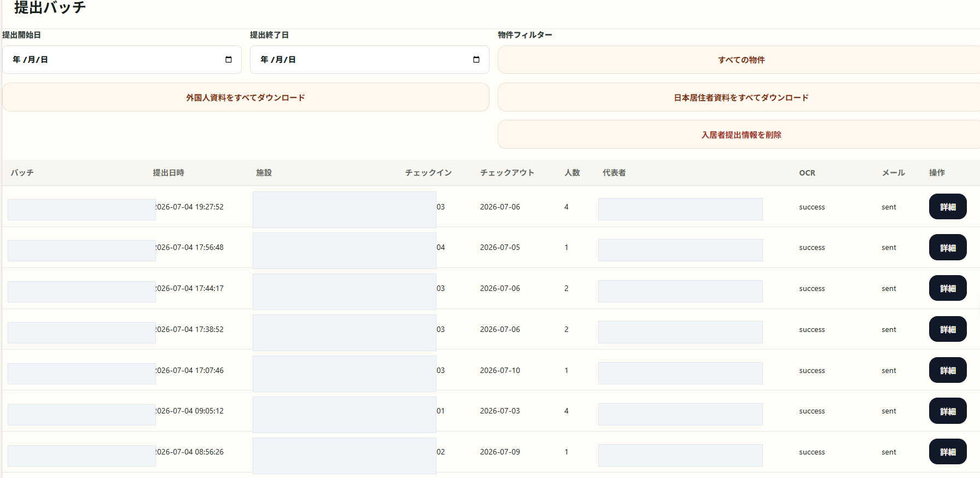980x478 pixels.
Task: Click OCR success in 19:27:52 row
Action: [812, 207]
